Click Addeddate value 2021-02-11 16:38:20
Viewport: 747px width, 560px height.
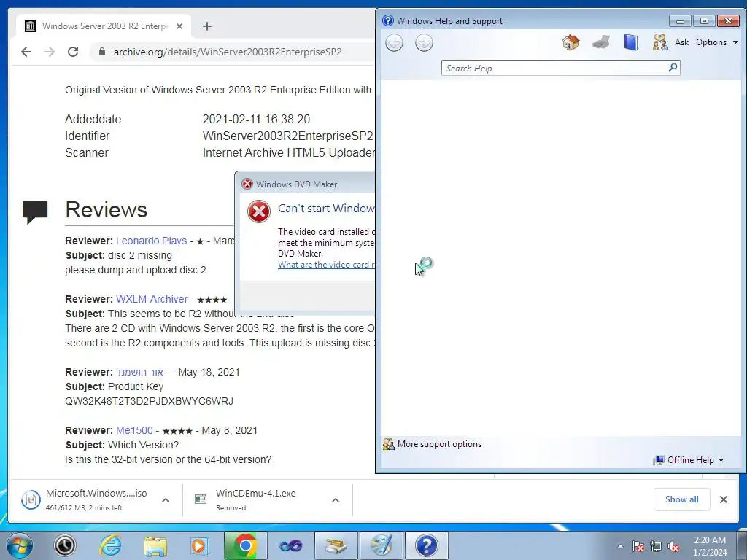pos(256,119)
